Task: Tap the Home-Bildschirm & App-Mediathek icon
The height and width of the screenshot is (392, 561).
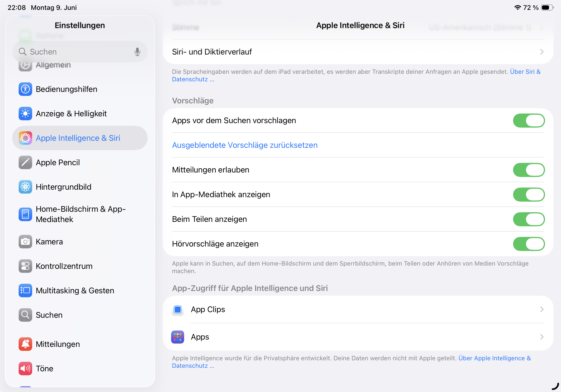Action: [25, 214]
